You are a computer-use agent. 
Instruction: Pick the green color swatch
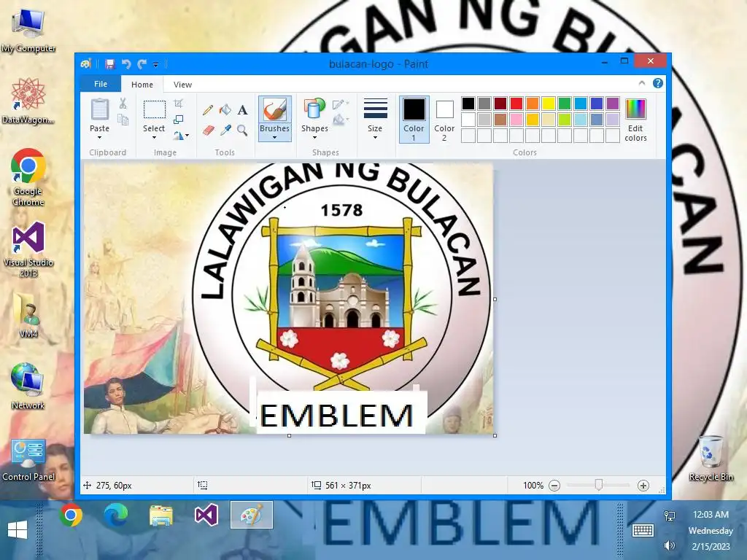coord(565,104)
